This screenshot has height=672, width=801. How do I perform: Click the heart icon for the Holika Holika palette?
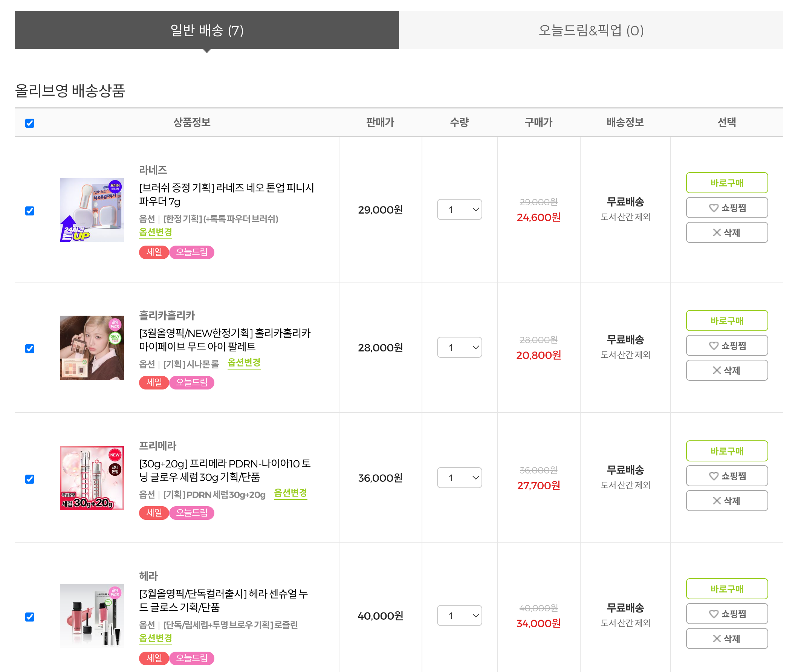(x=713, y=345)
